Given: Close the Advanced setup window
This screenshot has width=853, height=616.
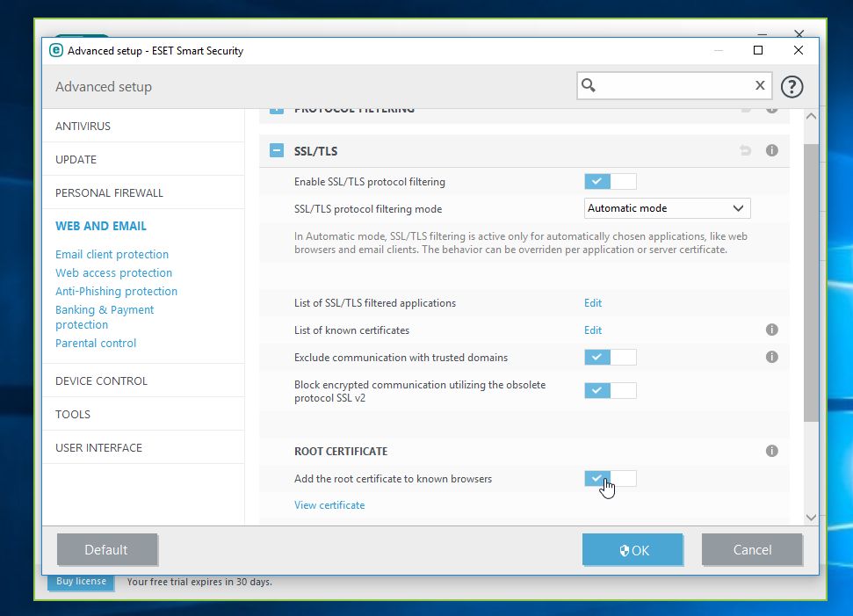Looking at the screenshot, I should 798,50.
